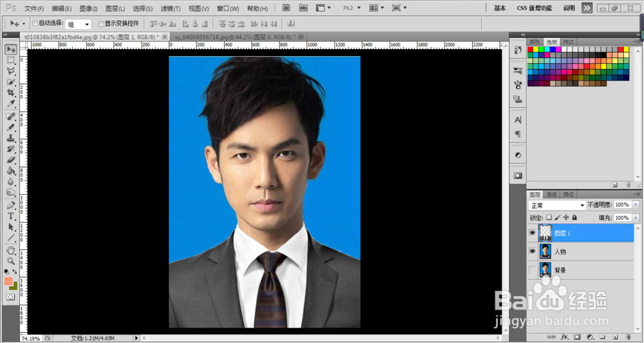Screen dimensions: 644x343
Task: Select the Eyedropper tool
Action: point(11,103)
